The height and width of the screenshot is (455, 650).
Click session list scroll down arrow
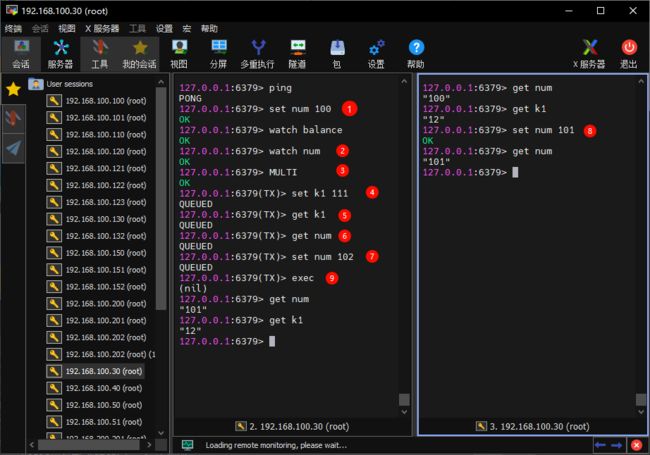pos(161,433)
